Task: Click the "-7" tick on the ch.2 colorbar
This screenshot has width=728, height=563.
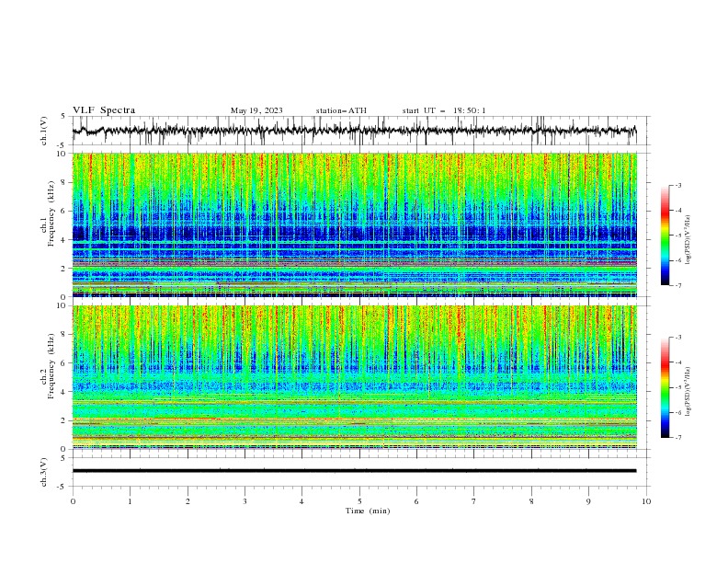Action: point(677,438)
